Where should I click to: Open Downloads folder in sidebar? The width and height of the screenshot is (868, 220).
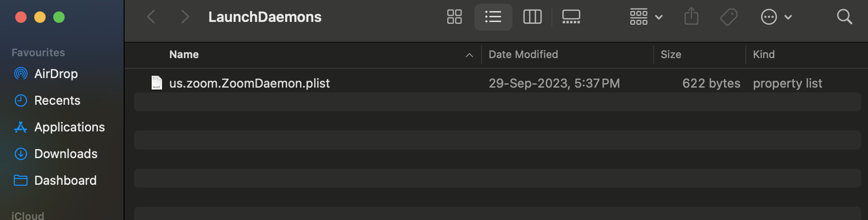[x=66, y=154]
